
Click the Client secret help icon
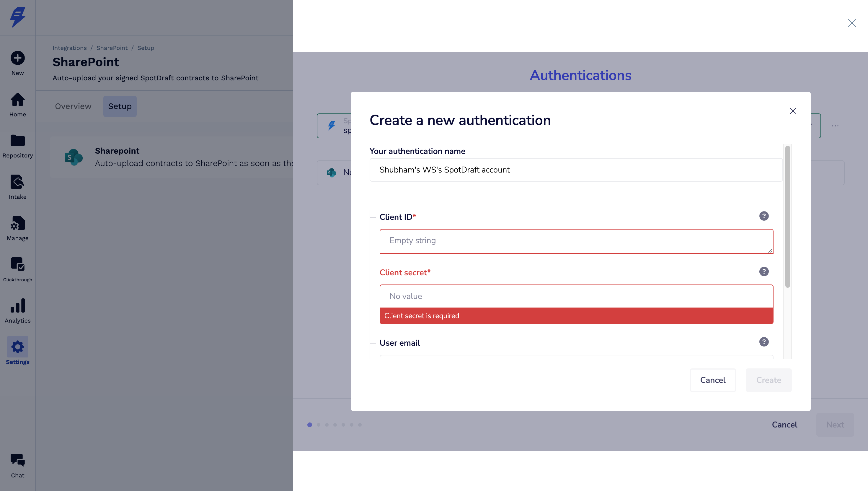(763, 272)
